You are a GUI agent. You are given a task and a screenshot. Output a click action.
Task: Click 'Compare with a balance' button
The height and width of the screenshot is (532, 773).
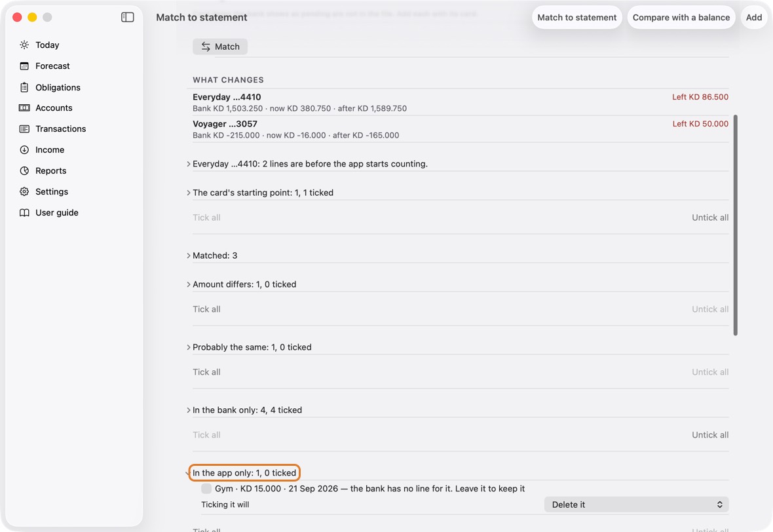pos(681,17)
